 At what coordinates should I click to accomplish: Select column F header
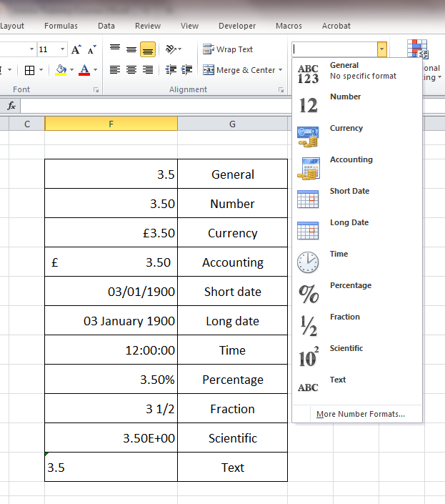111,124
